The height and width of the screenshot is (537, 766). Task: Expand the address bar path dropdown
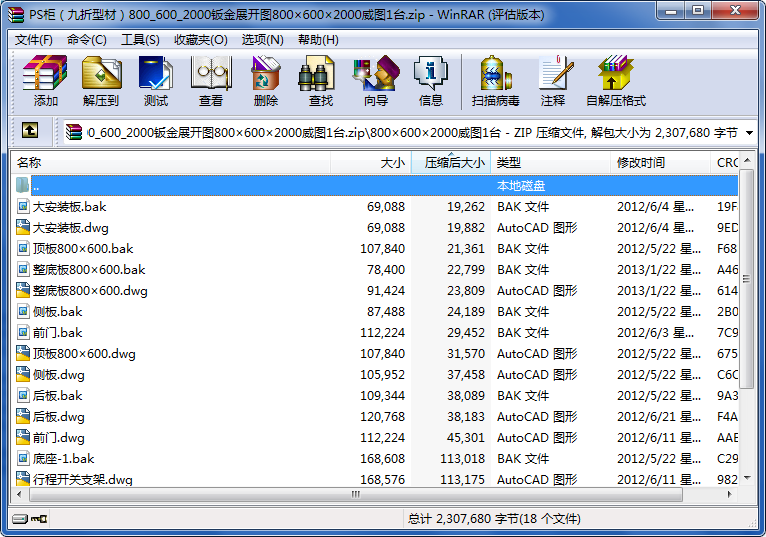pyautogui.click(x=749, y=132)
